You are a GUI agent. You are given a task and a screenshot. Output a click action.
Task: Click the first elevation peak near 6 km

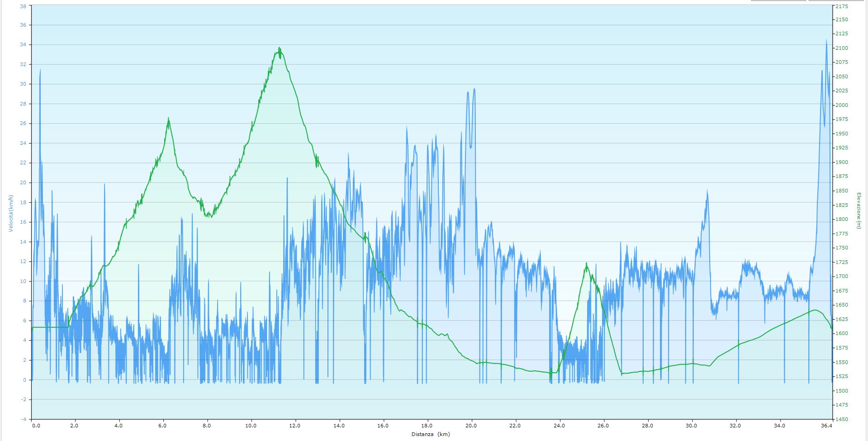click(x=168, y=120)
